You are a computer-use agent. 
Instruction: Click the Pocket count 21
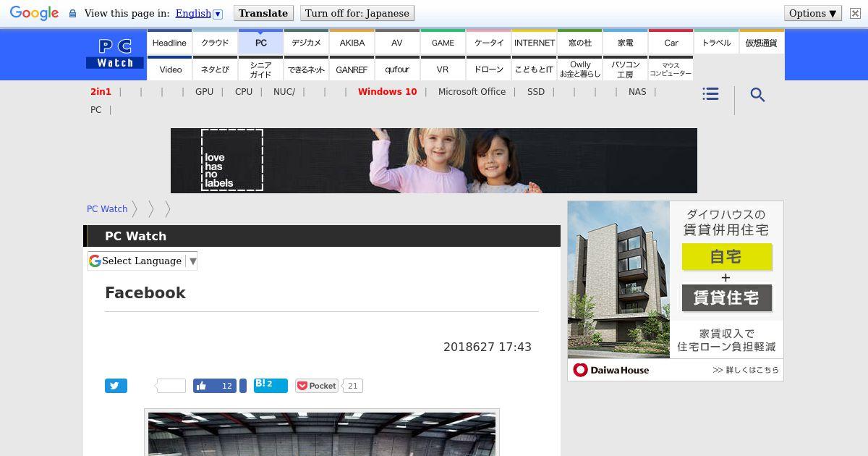[352, 386]
